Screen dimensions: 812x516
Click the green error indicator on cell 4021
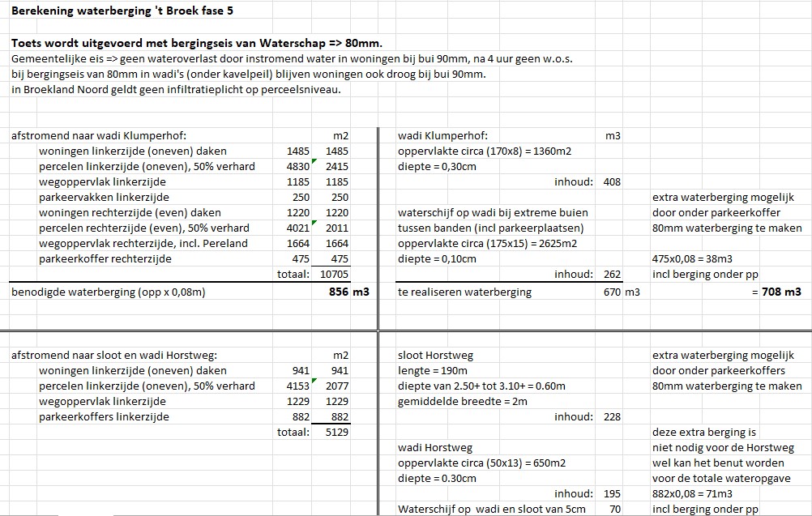(x=312, y=224)
